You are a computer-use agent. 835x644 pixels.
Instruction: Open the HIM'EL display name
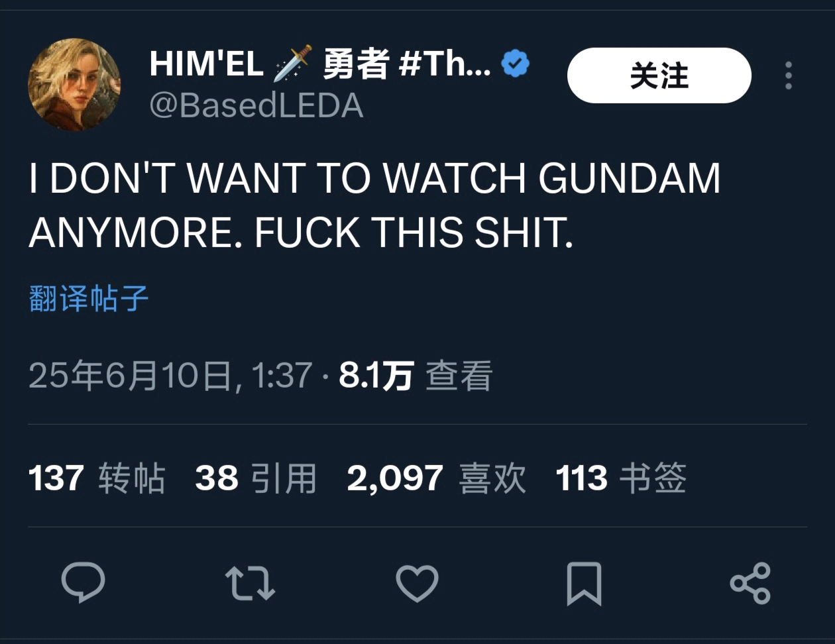click(x=207, y=64)
